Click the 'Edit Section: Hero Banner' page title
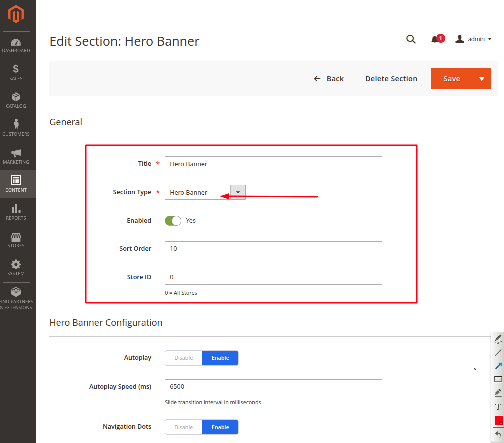This screenshot has height=443, width=504. click(125, 41)
